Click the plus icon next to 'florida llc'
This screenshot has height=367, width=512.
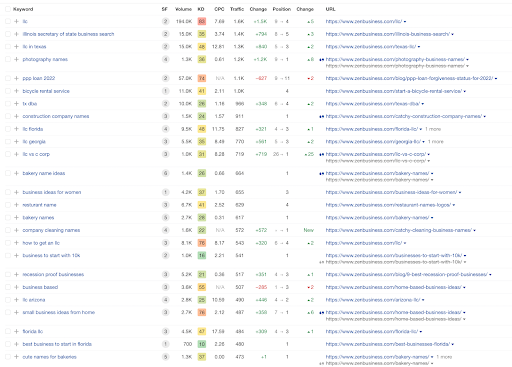click(16, 332)
